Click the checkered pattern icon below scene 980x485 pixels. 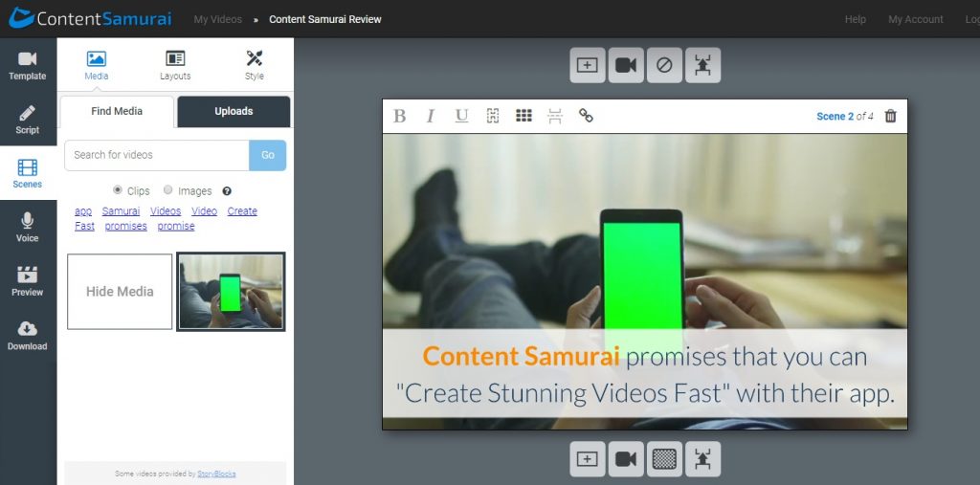click(664, 459)
